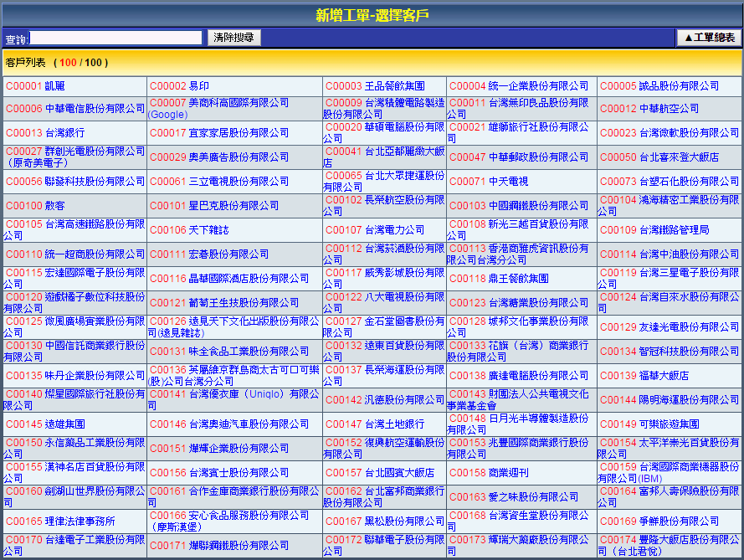Select customer C00001 凱麗
The width and height of the screenshot is (744, 560).
[35, 86]
